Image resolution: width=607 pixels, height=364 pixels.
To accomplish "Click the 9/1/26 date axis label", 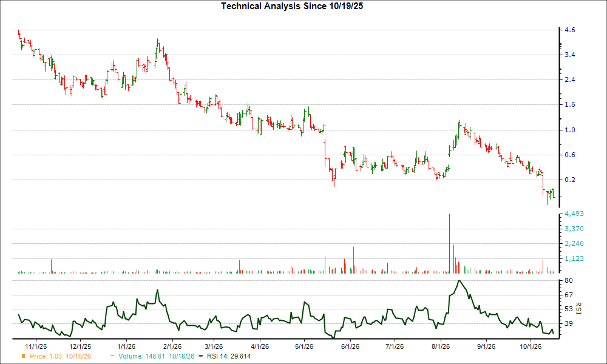I will click(x=486, y=346).
